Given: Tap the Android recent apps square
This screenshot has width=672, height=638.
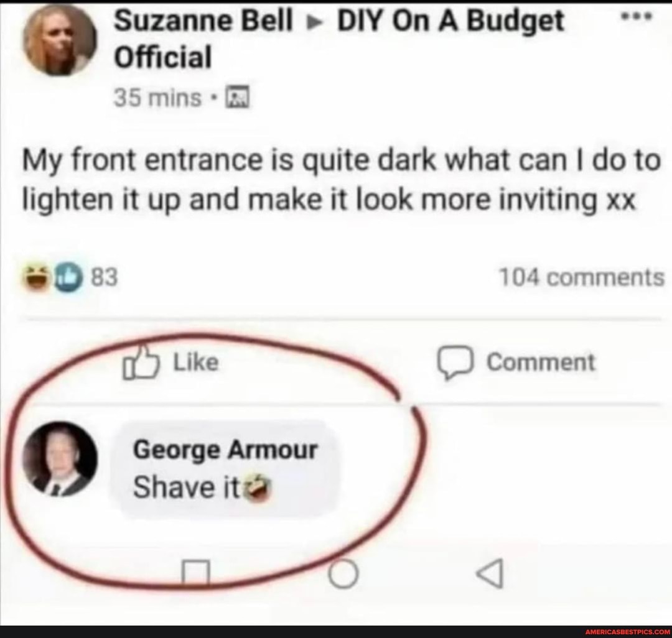Looking at the screenshot, I should coord(196,573).
